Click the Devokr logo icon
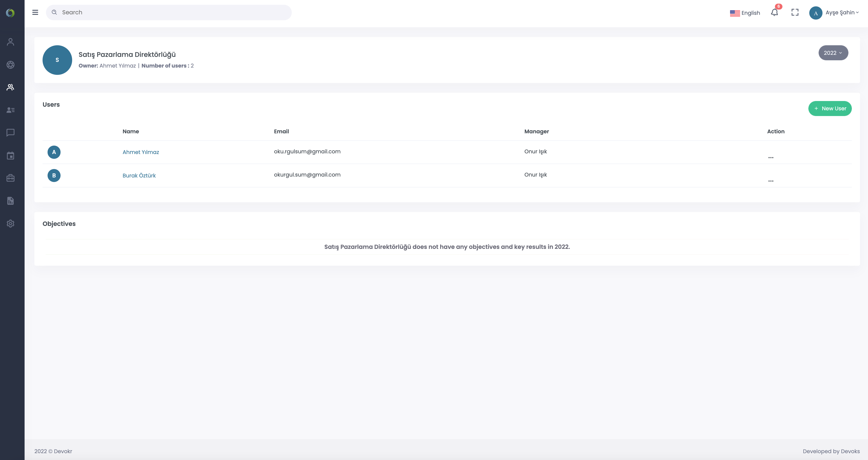This screenshot has height=460, width=868. 10,13
